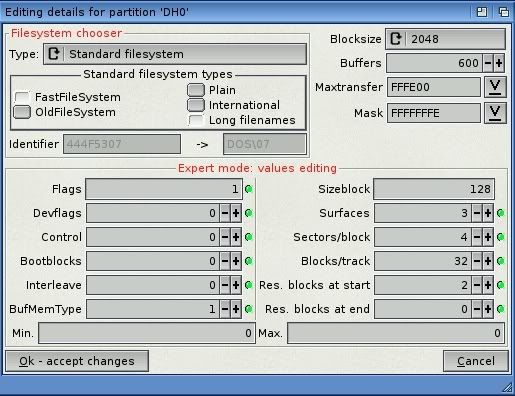Image resolution: width=515 pixels, height=396 pixels.
Task: Click green indicator for Res. blocks end
Action: (500, 309)
